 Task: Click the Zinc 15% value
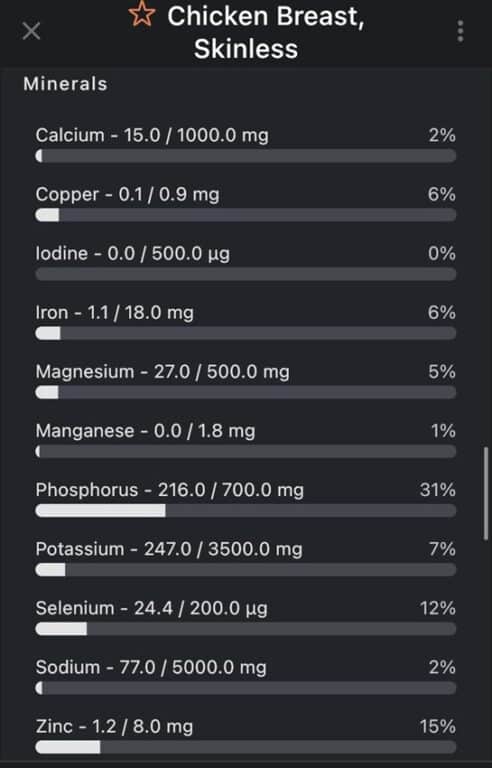(438, 726)
